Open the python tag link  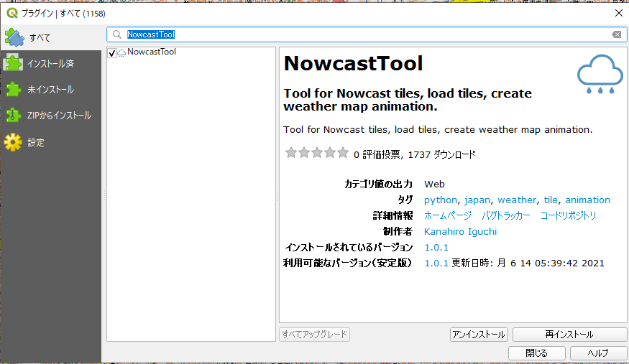click(x=441, y=200)
